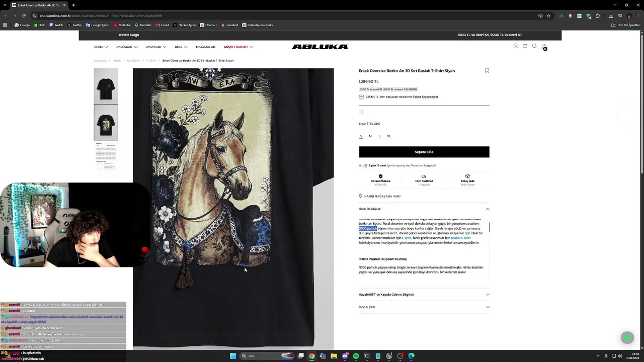
Task: Expand the BİLGİ menu
Action: pyautogui.click(x=181, y=47)
